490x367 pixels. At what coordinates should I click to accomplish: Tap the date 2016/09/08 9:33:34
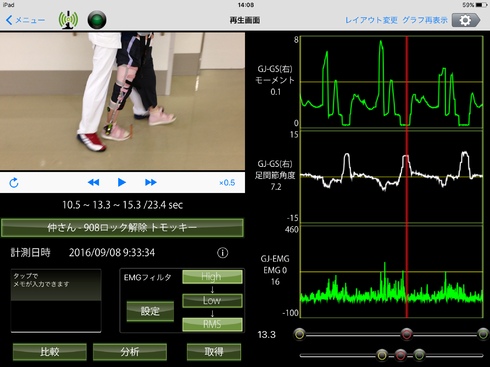[x=112, y=253]
